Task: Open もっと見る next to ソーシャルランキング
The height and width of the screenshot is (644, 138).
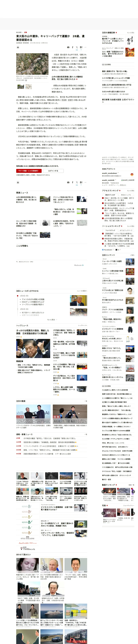Action: [131, 226]
